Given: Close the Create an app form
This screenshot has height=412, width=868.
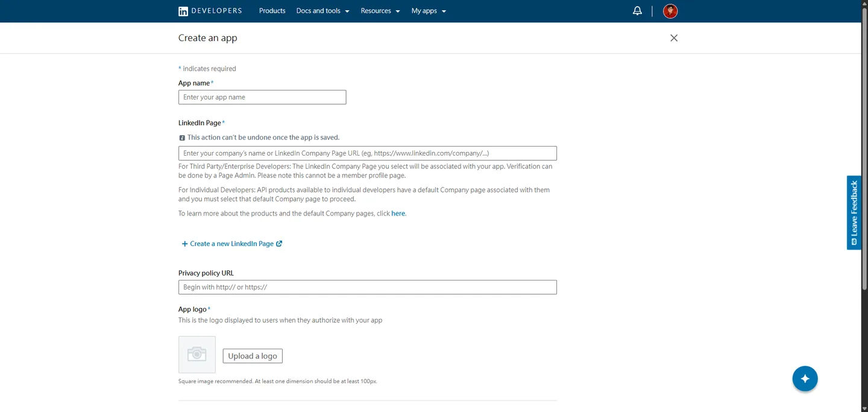Looking at the screenshot, I should click(x=674, y=38).
